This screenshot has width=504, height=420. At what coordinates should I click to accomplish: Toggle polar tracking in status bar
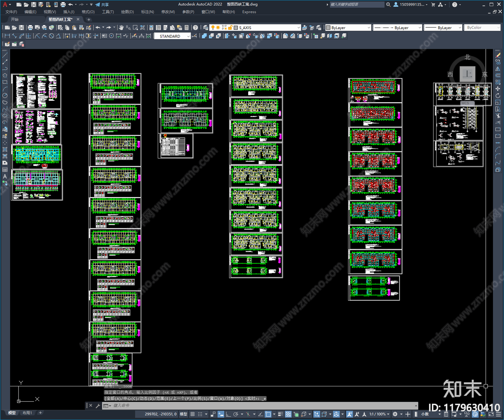pyautogui.click(x=236, y=414)
